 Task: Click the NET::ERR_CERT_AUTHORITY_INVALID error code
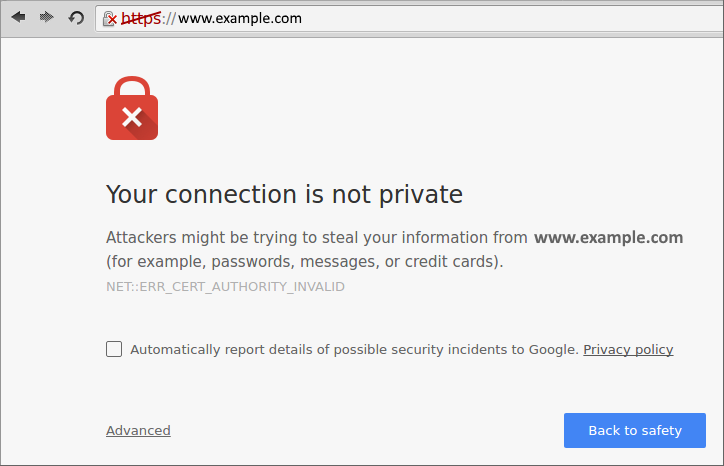(225, 287)
